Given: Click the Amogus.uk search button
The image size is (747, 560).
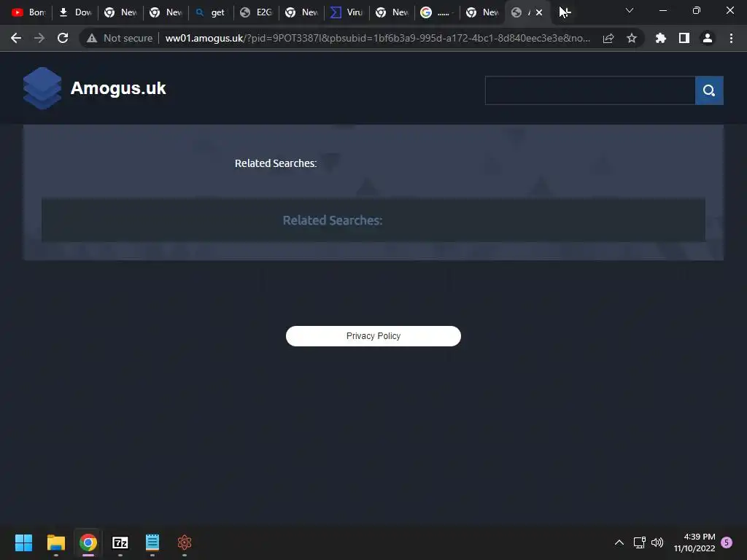Looking at the screenshot, I should 709,90.
